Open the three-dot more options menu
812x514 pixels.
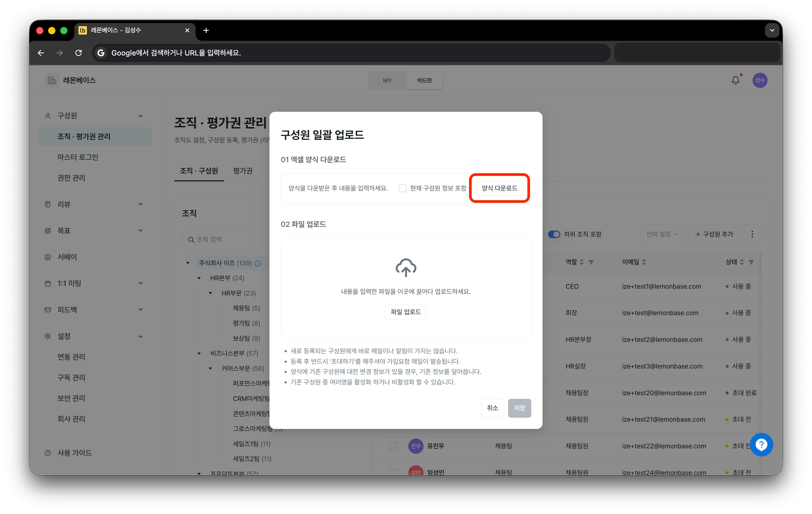pyautogui.click(x=752, y=234)
